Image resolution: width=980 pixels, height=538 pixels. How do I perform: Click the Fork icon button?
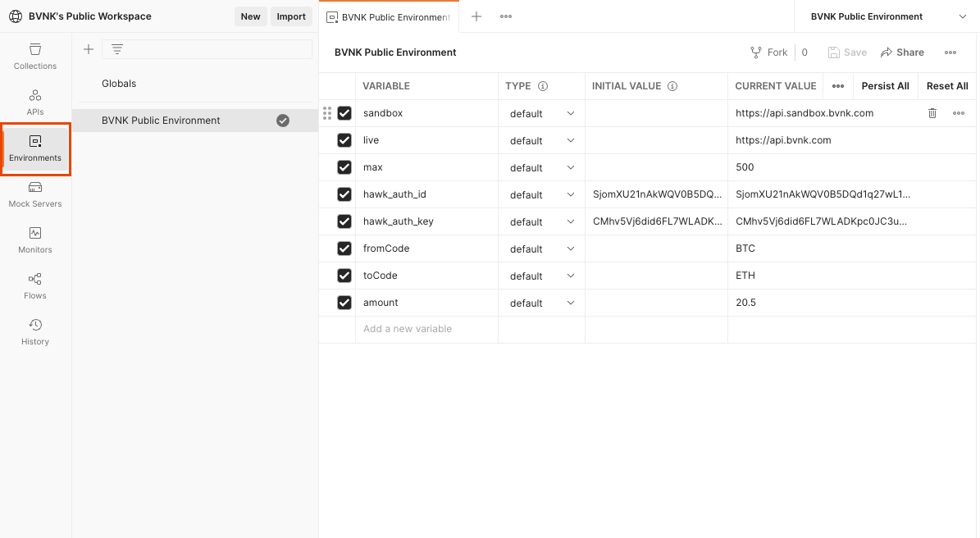click(x=768, y=52)
